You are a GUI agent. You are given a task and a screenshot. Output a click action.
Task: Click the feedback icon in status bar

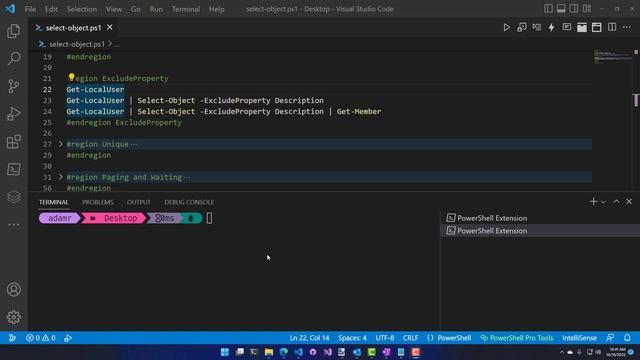610,338
